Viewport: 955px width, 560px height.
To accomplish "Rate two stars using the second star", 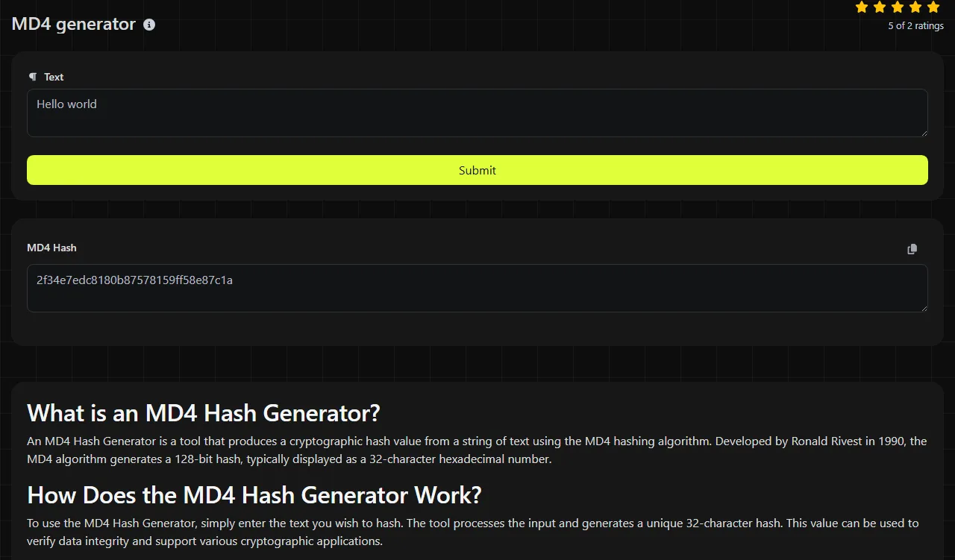I will (x=880, y=7).
